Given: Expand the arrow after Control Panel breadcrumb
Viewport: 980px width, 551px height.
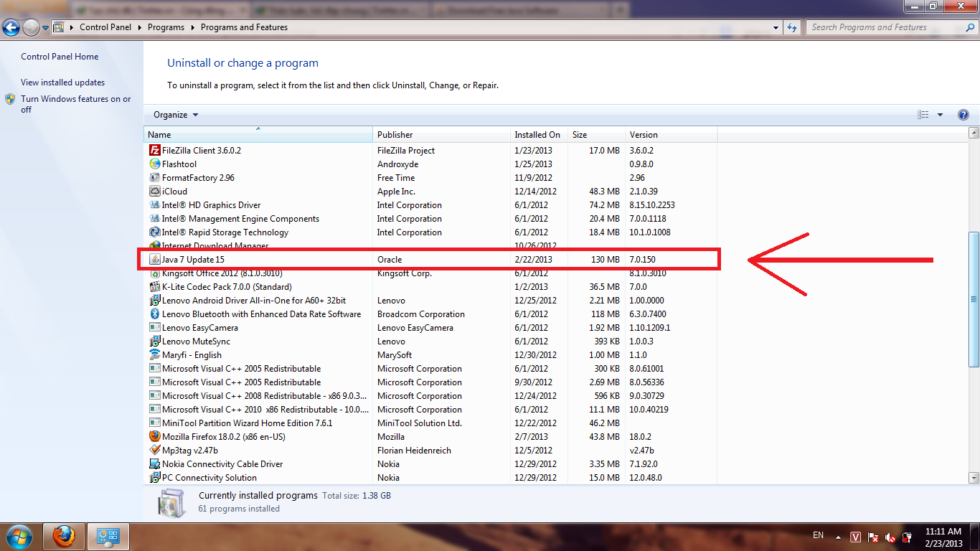Looking at the screenshot, I should (x=139, y=27).
